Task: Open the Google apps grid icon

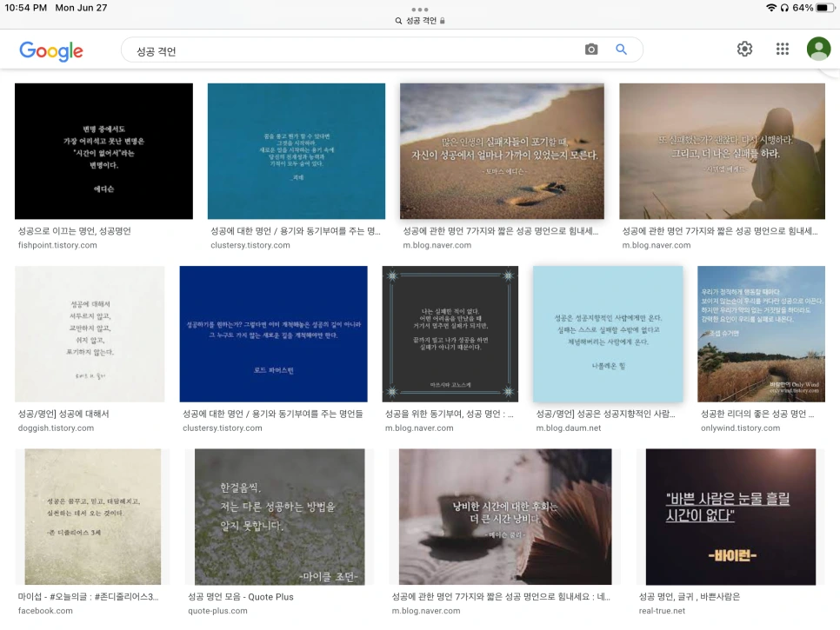Action: click(x=782, y=49)
